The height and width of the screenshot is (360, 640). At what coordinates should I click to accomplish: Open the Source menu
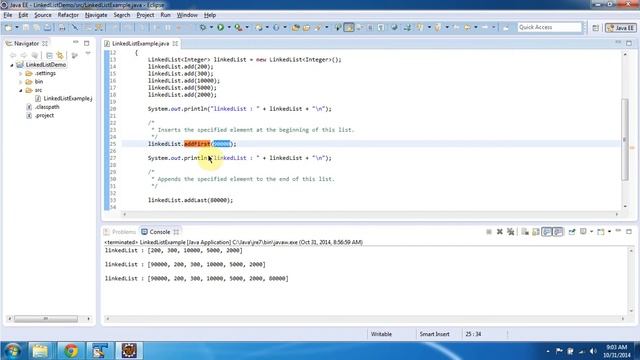[x=42, y=15]
